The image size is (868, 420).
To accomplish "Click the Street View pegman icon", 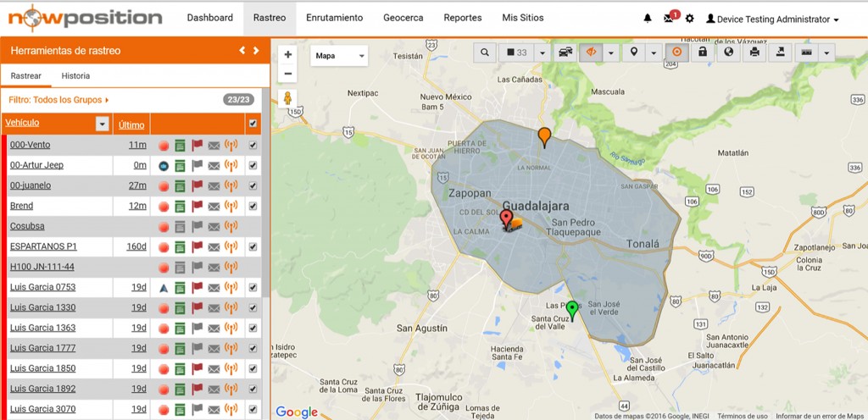I will pos(288,98).
